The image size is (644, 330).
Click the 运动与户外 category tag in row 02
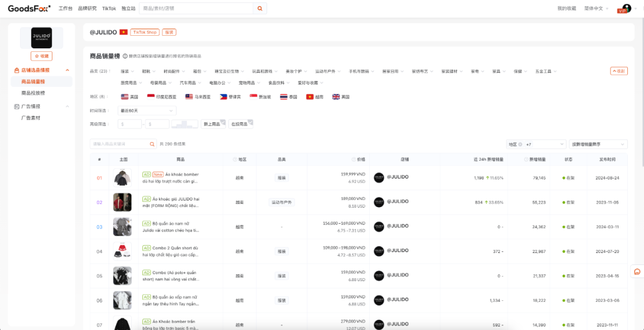281,202
